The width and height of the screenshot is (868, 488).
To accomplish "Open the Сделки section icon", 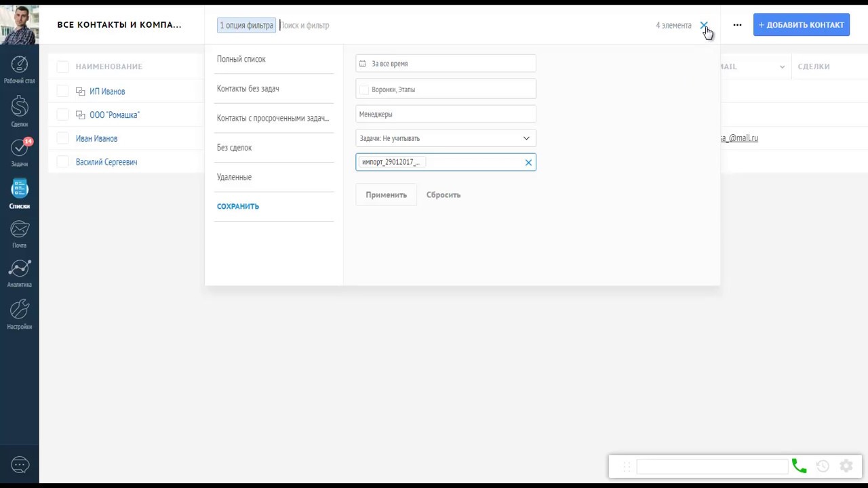I will tap(20, 106).
